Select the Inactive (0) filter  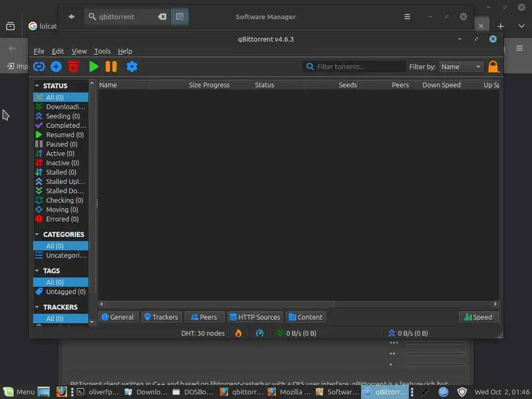61,163
